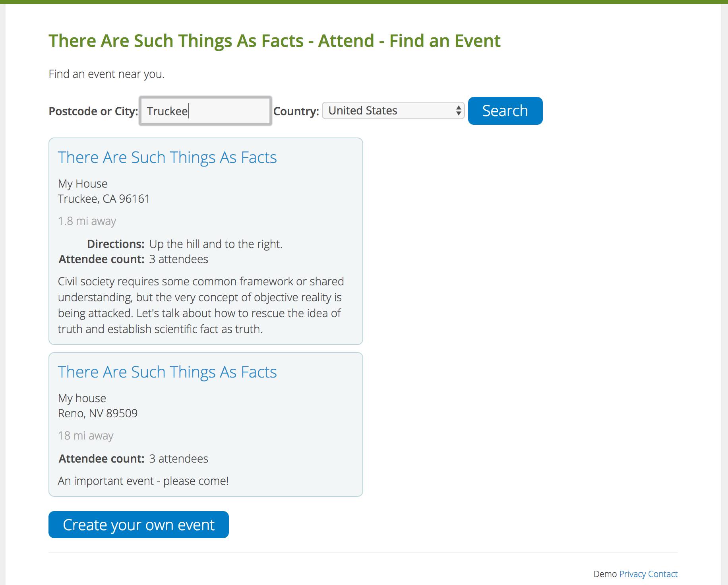The width and height of the screenshot is (728, 585).
Task: Click the 'Postcode or City:' label
Action: click(x=93, y=111)
